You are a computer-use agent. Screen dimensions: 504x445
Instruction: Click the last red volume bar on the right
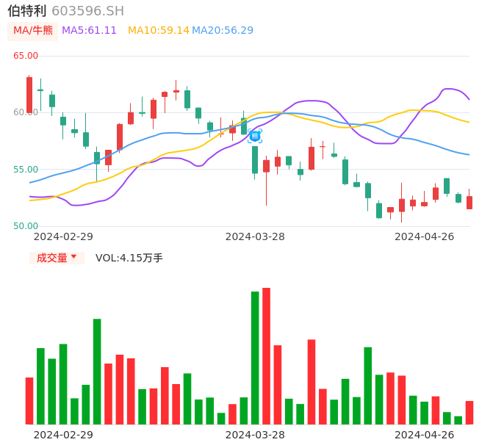(x=469, y=412)
